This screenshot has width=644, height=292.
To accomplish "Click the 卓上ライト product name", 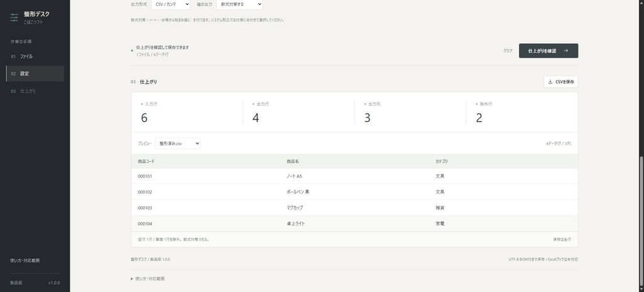I will [296, 224].
